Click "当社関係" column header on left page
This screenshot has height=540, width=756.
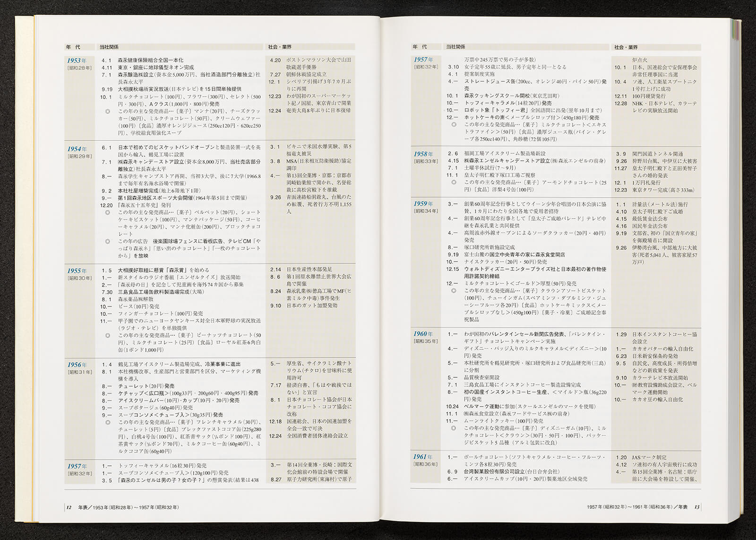pyautogui.click(x=109, y=47)
